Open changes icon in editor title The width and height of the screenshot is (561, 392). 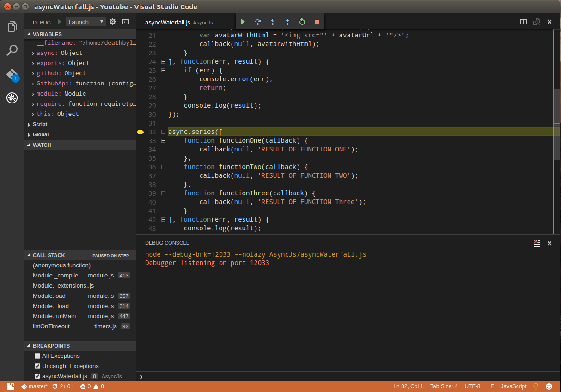537,22
